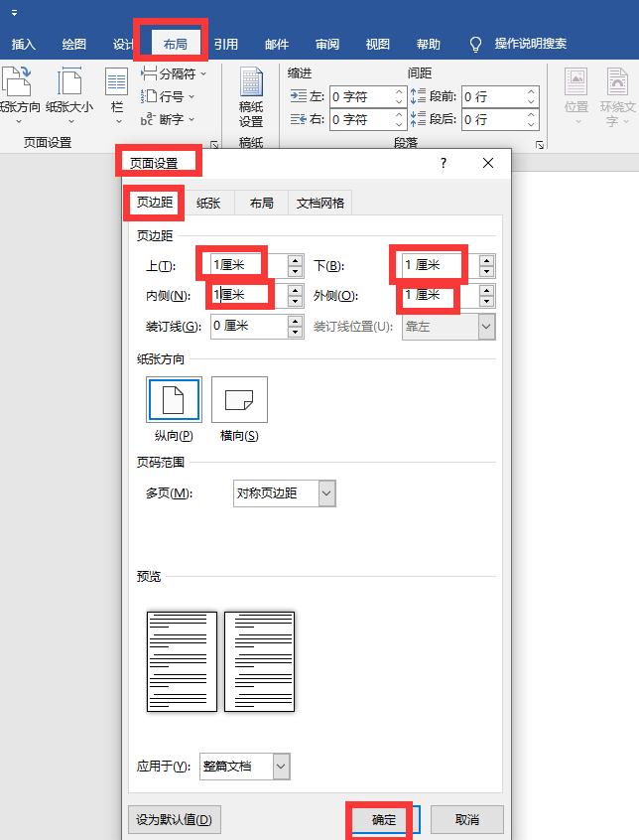Image resolution: width=639 pixels, height=840 pixels.
Task: Decrease the 外侧(O) outside margin value
Action: (486, 302)
